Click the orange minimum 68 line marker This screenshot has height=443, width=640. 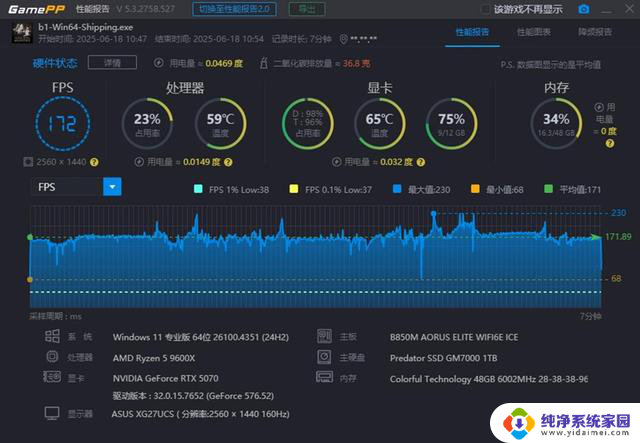pos(30,280)
